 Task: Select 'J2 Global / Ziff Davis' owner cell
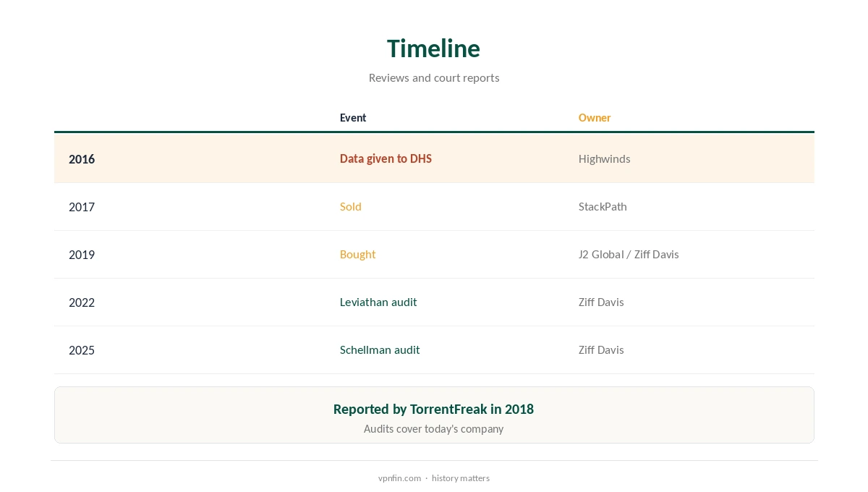point(629,254)
